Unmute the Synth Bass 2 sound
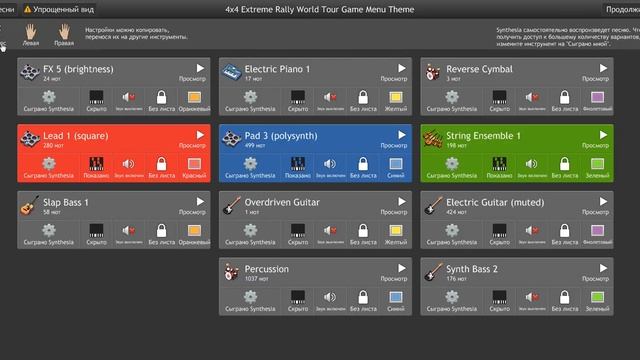 click(532, 297)
